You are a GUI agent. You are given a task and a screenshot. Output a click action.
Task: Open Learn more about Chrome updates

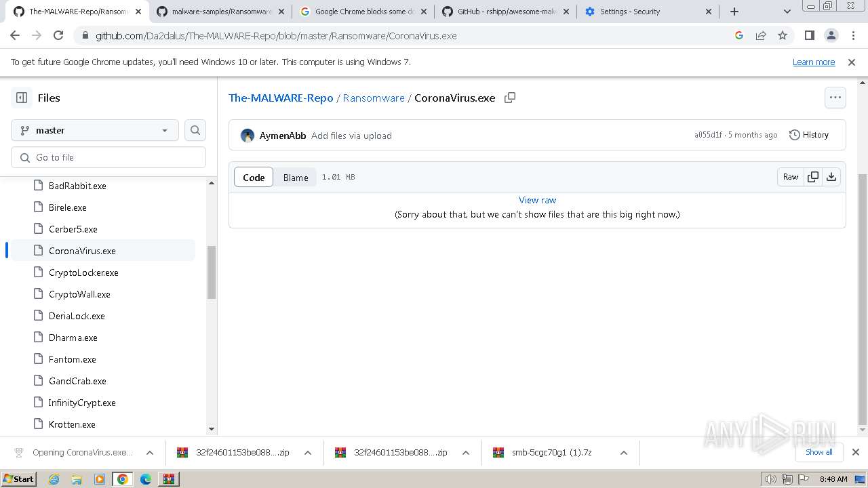coord(814,62)
